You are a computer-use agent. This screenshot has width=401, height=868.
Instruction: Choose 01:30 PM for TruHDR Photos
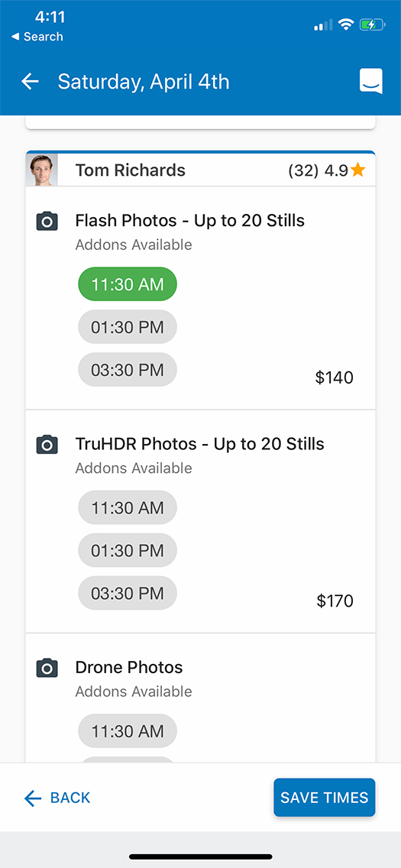tap(128, 550)
